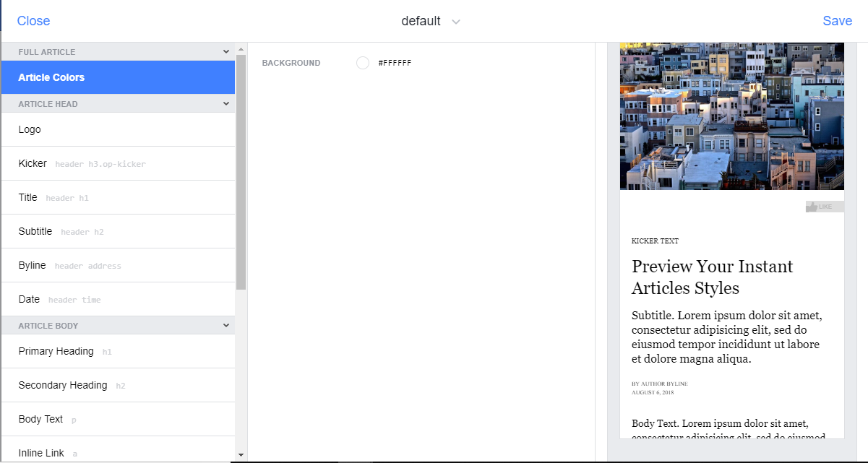The height and width of the screenshot is (463, 868).
Task: Click the cityscape image in the article preview
Action: [731, 116]
